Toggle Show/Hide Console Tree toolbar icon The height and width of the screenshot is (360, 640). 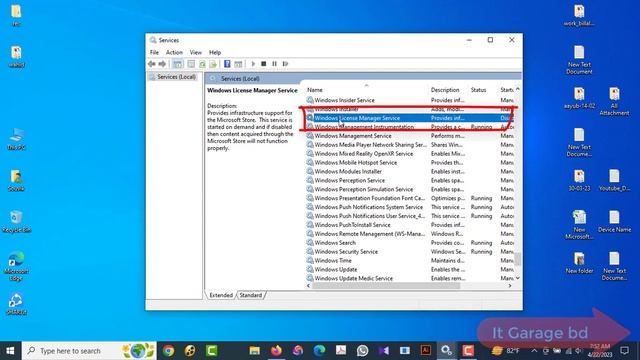(178, 64)
